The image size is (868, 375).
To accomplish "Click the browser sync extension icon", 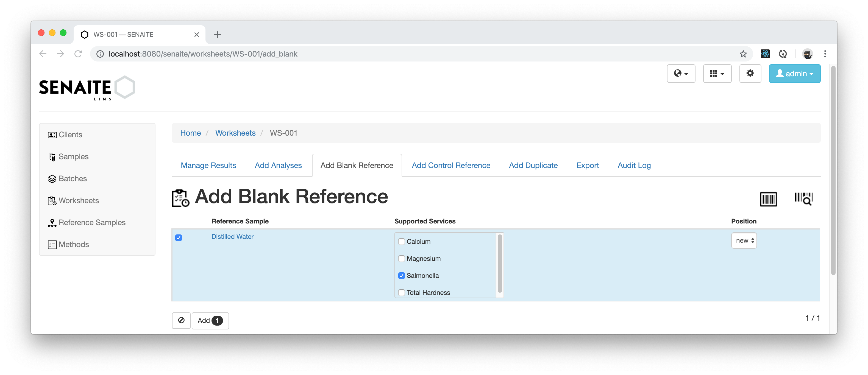I will point(782,54).
